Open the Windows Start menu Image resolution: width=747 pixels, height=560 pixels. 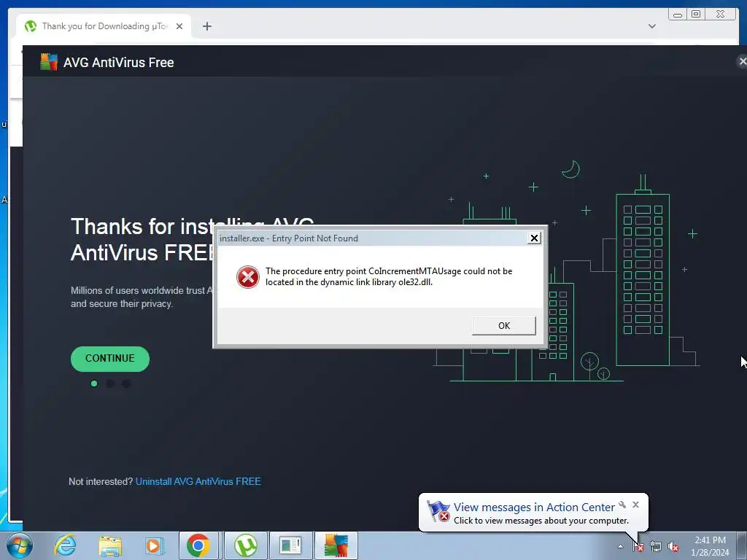click(x=19, y=545)
